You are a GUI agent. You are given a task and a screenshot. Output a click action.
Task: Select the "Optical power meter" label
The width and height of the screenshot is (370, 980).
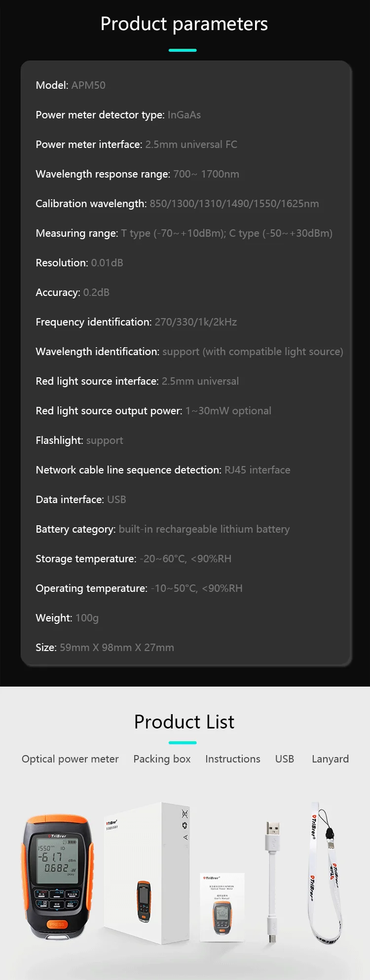click(x=70, y=759)
